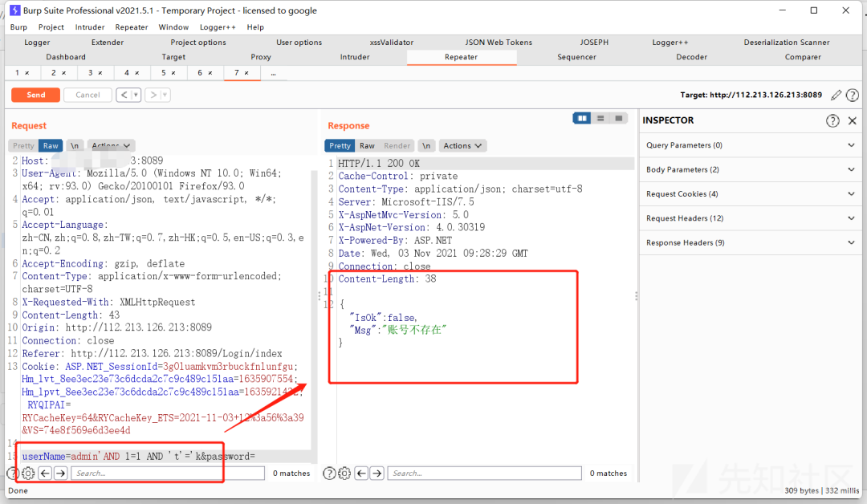Toggle \n non-printable chars in Response
Viewport: 867px width, 504px height.
(x=426, y=146)
